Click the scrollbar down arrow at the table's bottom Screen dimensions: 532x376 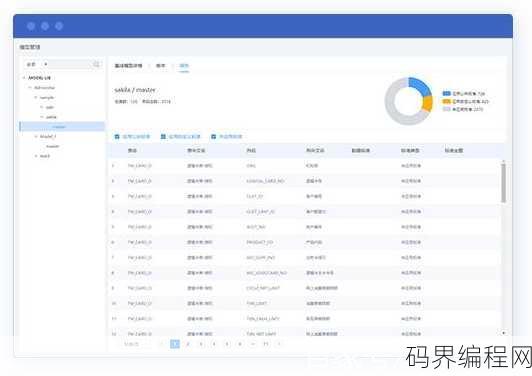click(x=504, y=333)
